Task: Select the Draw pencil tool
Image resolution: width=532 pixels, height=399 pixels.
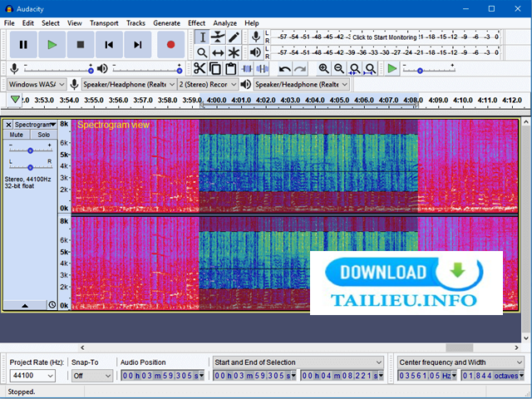Action: coord(234,37)
